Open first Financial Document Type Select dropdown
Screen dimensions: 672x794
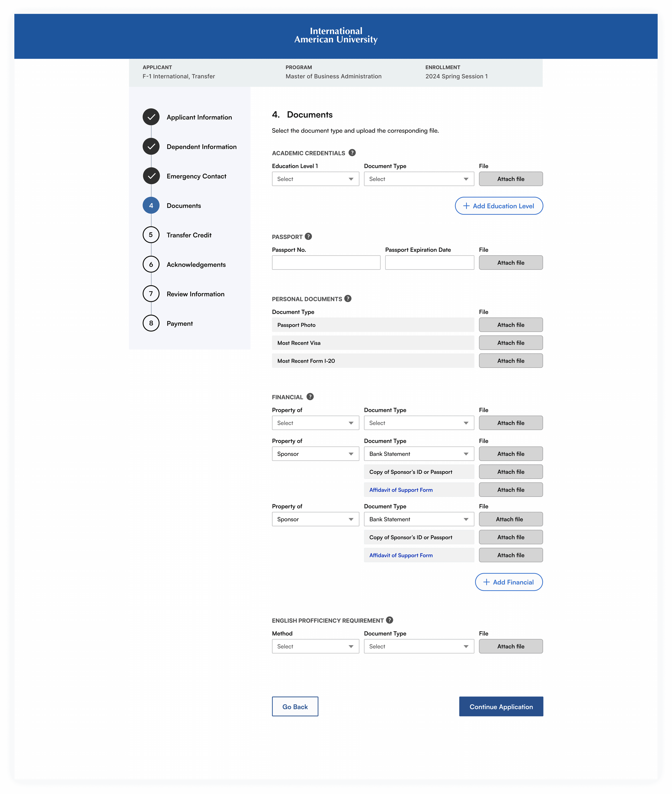point(419,423)
